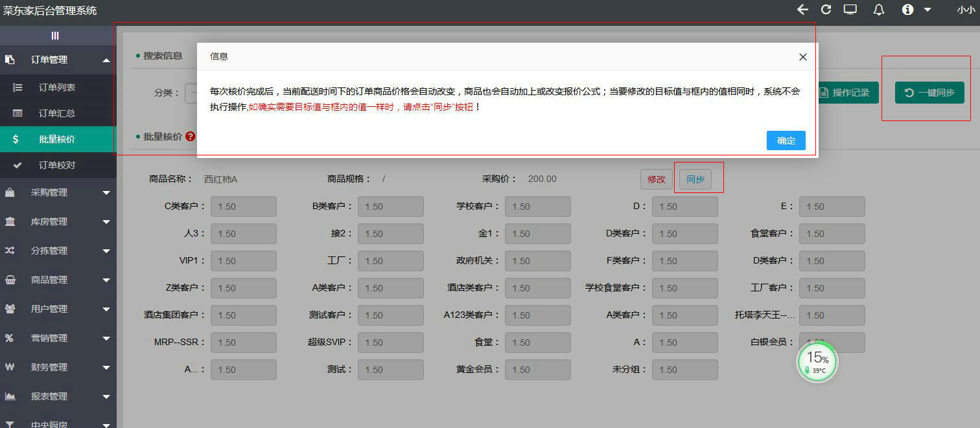
Task: Click the C类客户 price input field
Action: [x=244, y=206]
